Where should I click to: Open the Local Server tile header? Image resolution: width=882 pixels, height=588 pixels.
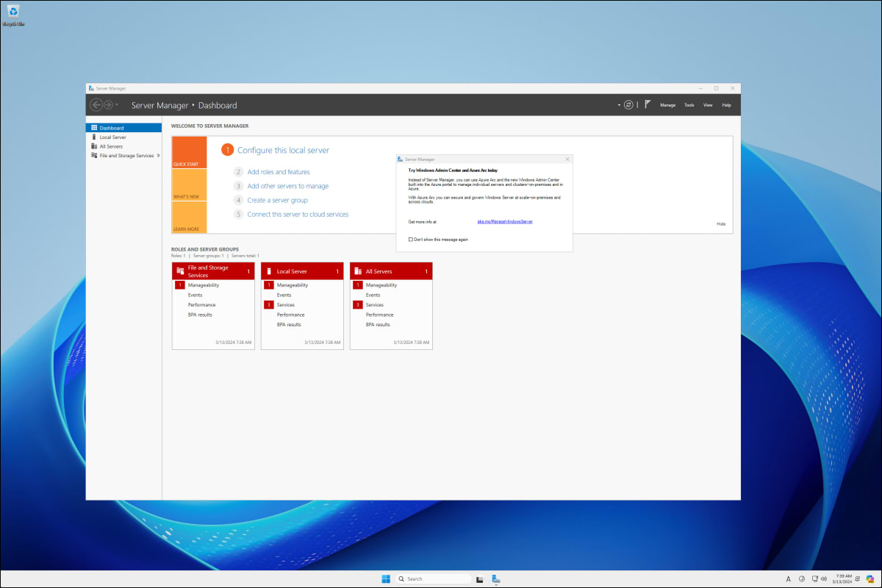(x=302, y=271)
